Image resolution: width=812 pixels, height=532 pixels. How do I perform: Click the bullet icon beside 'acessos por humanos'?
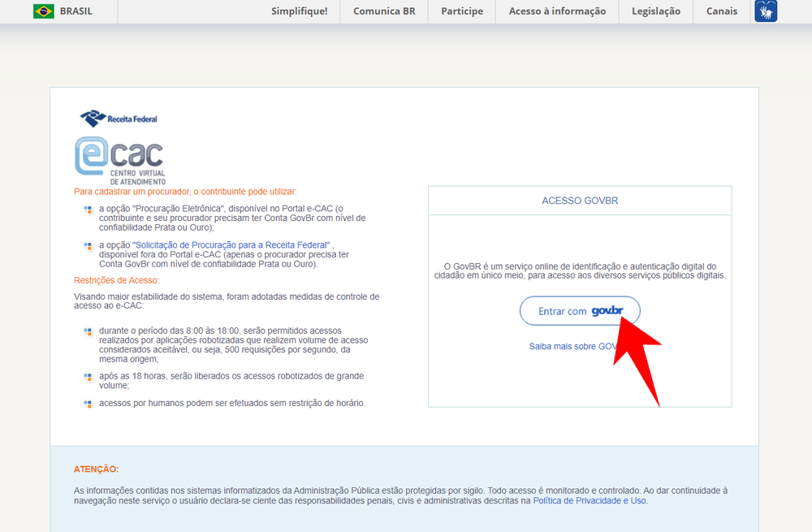click(x=88, y=404)
